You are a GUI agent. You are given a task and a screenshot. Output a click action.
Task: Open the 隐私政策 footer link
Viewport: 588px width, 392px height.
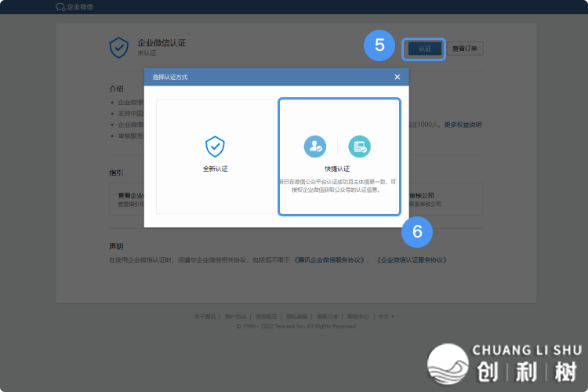click(x=296, y=317)
